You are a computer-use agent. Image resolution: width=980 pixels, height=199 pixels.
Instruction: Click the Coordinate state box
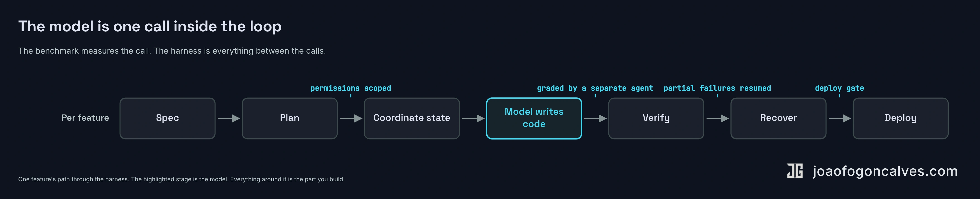[412, 119]
